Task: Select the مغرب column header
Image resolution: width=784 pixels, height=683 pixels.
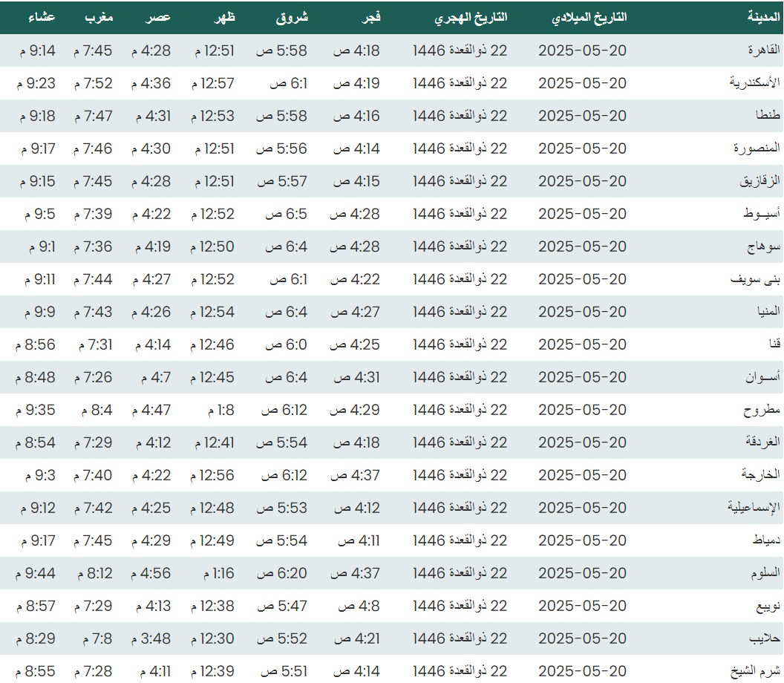Action: [98, 17]
